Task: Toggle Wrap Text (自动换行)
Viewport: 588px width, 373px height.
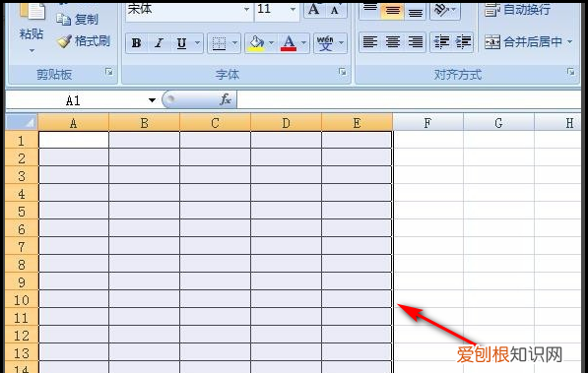Action: (x=517, y=10)
